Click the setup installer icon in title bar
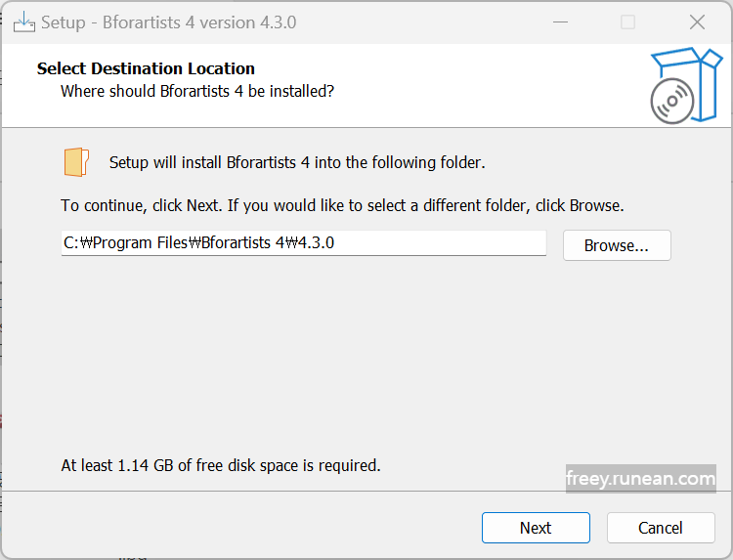The width and height of the screenshot is (733, 560). (23, 22)
